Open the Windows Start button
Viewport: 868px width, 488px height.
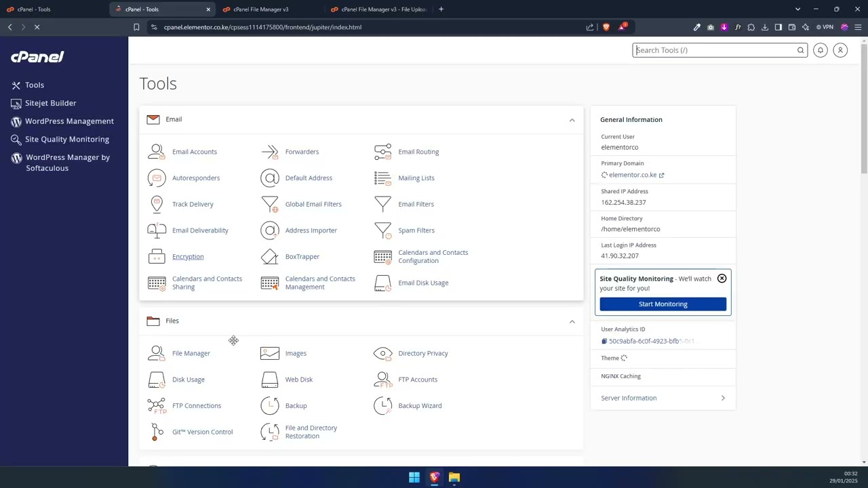pyautogui.click(x=414, y=477)
